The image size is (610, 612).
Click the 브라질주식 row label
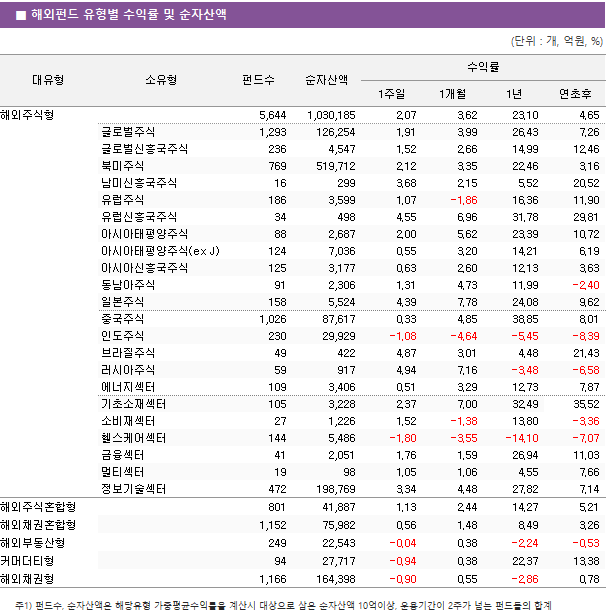[128, 353]
